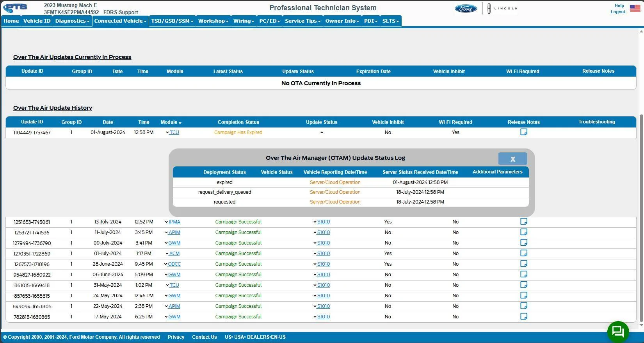Open release notes for IPMA update 1251653-1745061
Image resolution: width=644 pixels, height=343 pixels.
pos(524,222)
